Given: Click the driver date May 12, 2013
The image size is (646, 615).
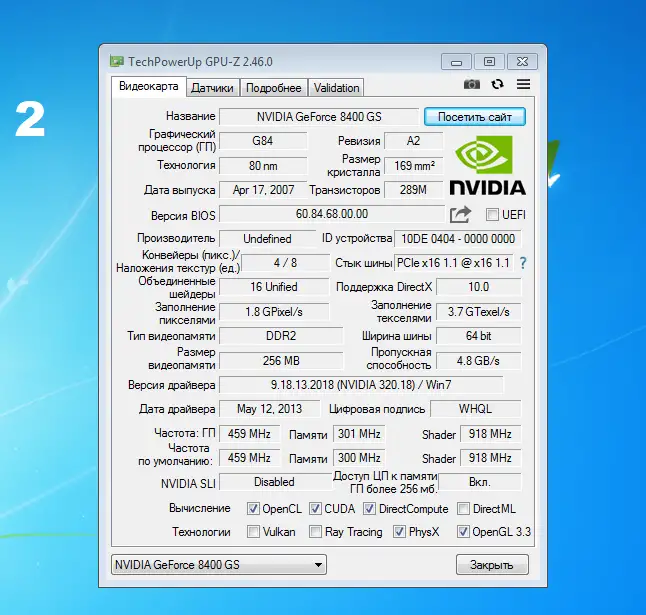Looking at the screenshot, I should tap(269, 409).
